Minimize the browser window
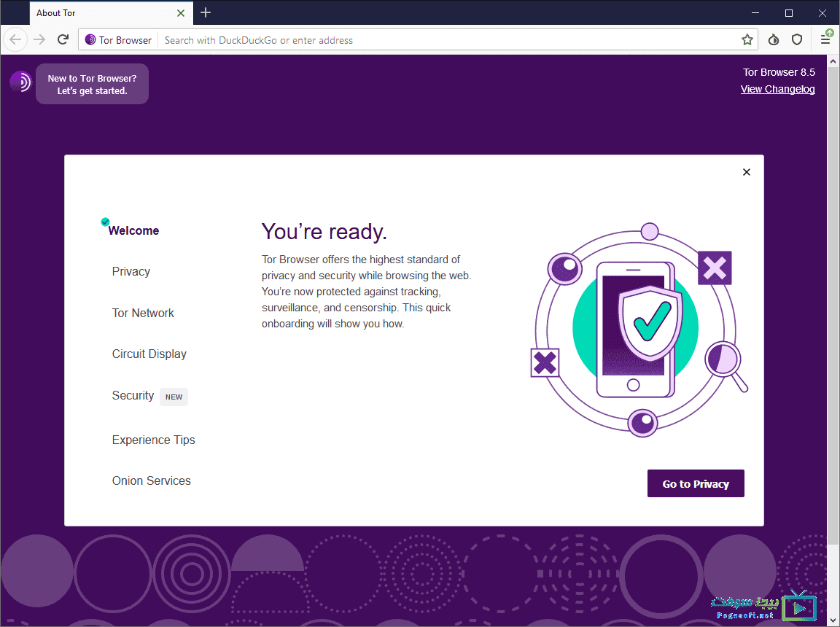The width and height of the screenshot is (840, 627). [x=755, y=13]
